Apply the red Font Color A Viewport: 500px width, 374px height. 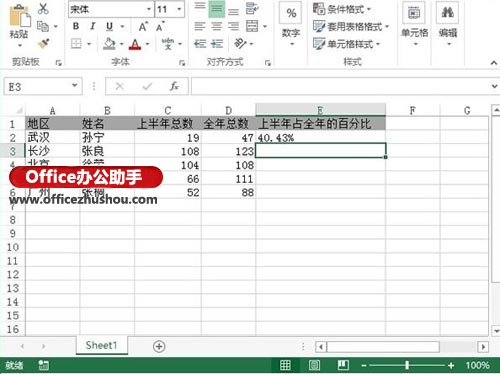point(135,44)
